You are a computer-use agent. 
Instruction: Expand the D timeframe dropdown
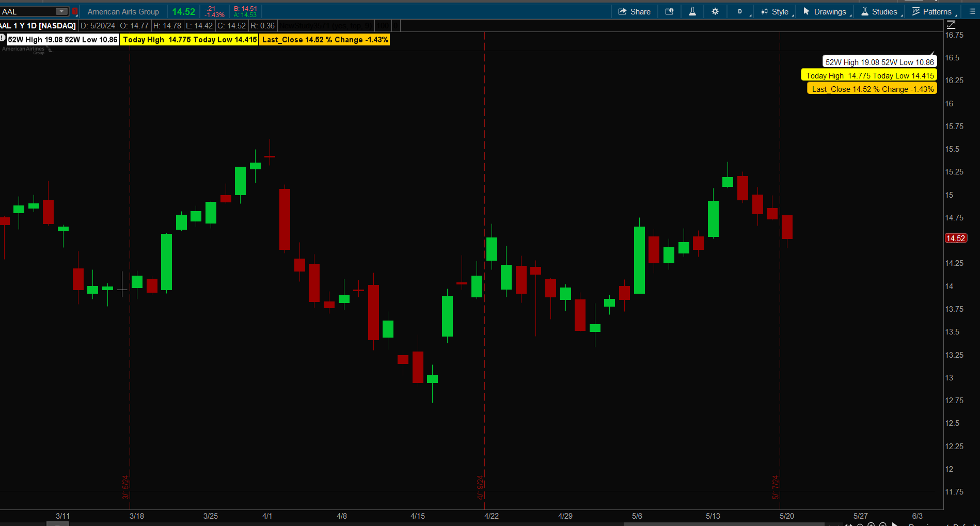[x=741, y=11]
